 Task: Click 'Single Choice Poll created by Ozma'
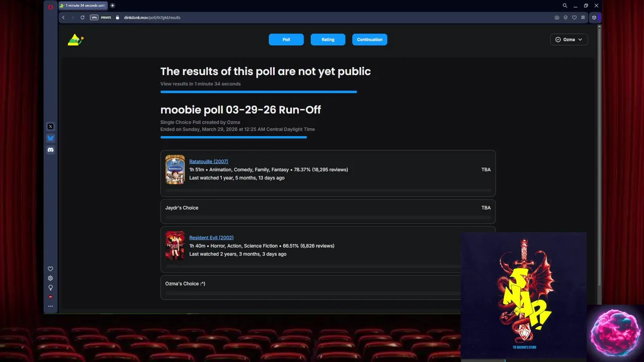pos(200,122)
